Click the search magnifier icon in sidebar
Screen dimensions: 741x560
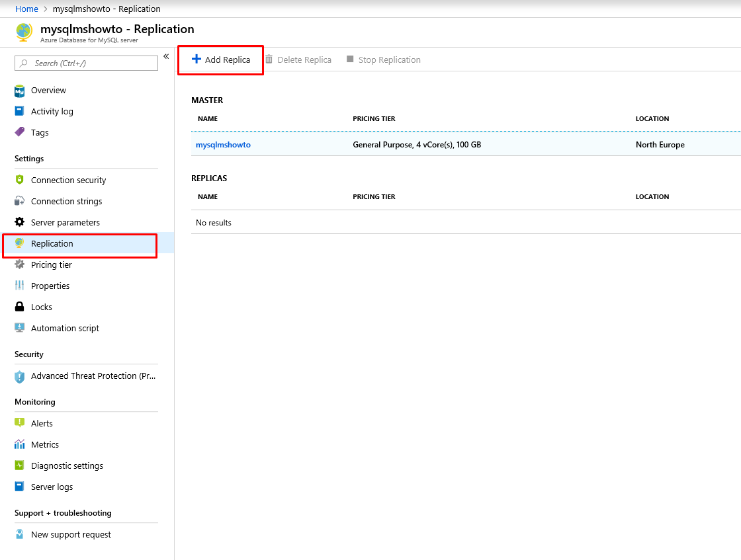click(x=24, y=63)
